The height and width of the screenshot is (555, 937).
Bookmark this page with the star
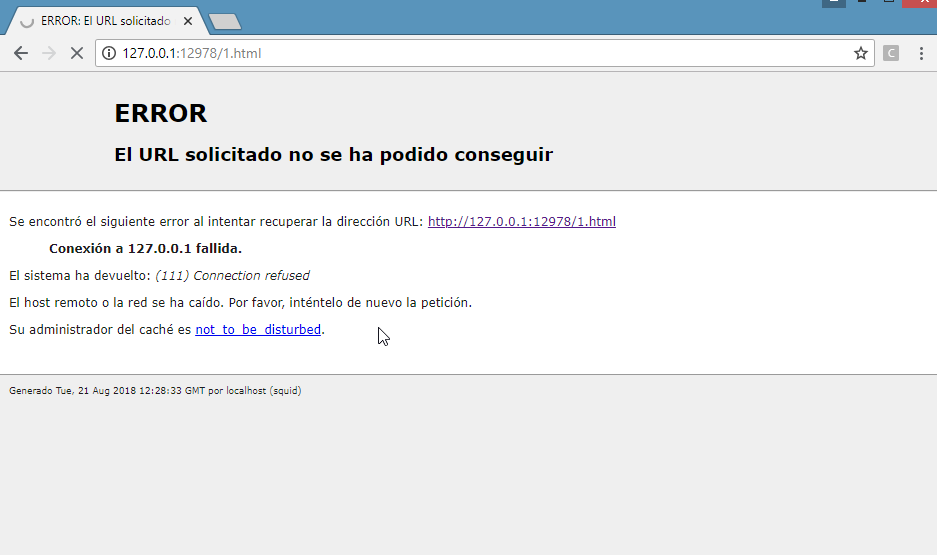861,53
